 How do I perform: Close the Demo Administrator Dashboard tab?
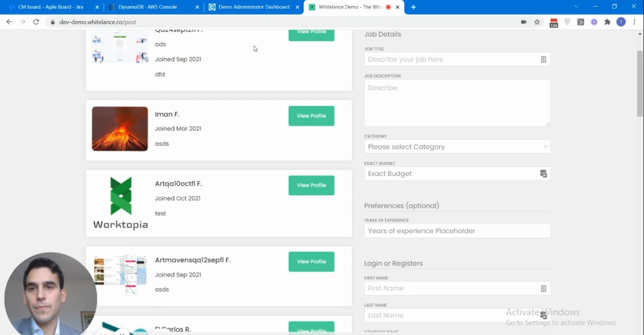click(297, 7)
